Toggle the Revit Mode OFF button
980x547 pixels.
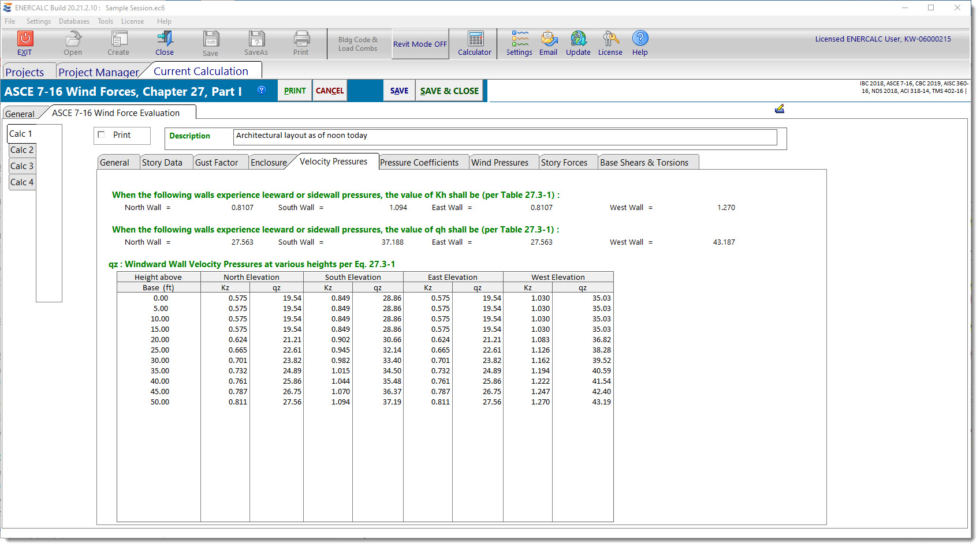click(420, 44)
